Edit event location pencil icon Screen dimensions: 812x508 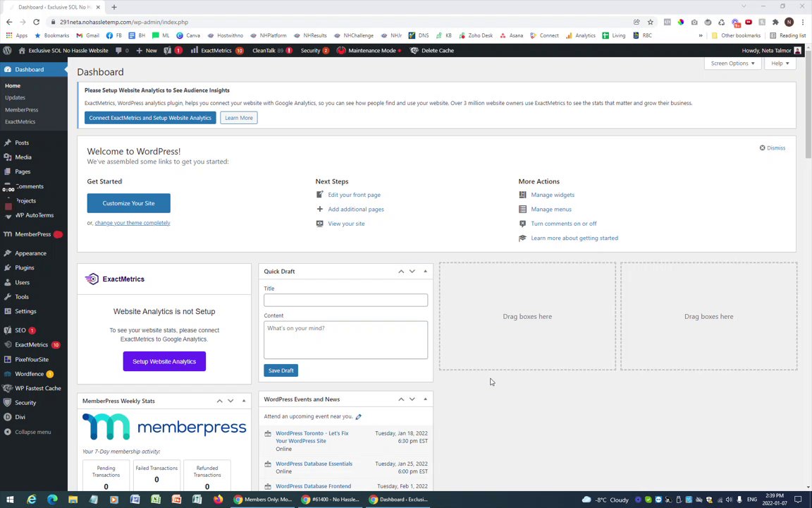coord(358,417)
